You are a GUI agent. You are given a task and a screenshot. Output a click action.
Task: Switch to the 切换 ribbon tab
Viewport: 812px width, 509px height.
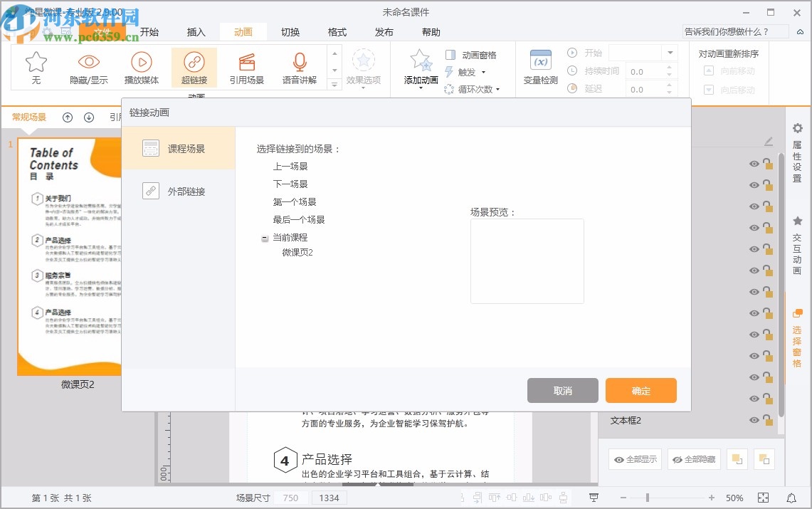click(x=290, y=31)
